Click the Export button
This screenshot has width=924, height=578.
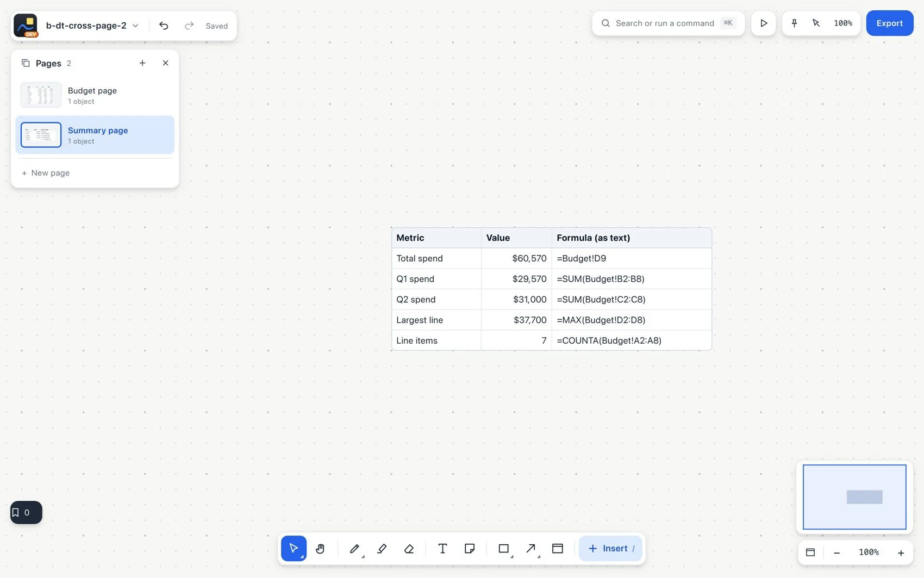click(890, 23)
